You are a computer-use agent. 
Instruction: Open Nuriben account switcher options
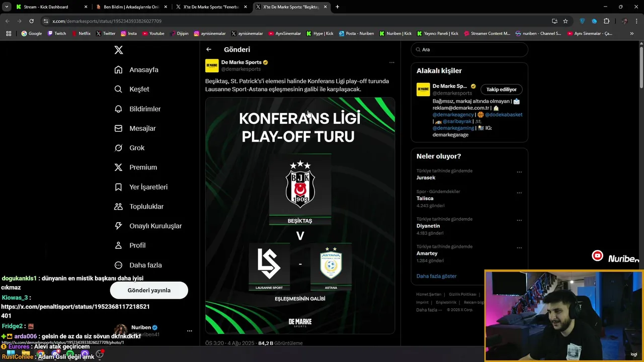[190, 331]
